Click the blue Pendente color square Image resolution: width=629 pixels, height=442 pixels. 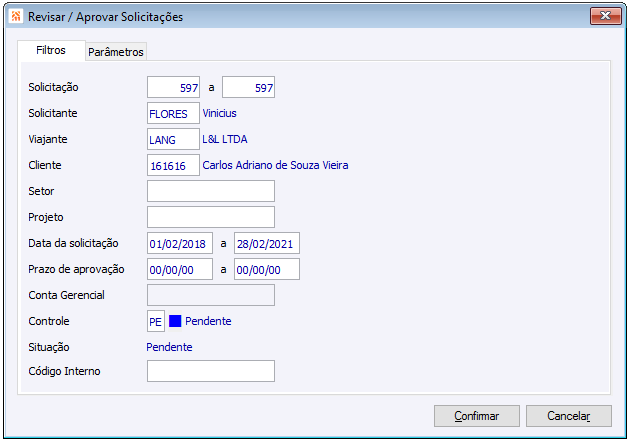click(x=175, y=321)
